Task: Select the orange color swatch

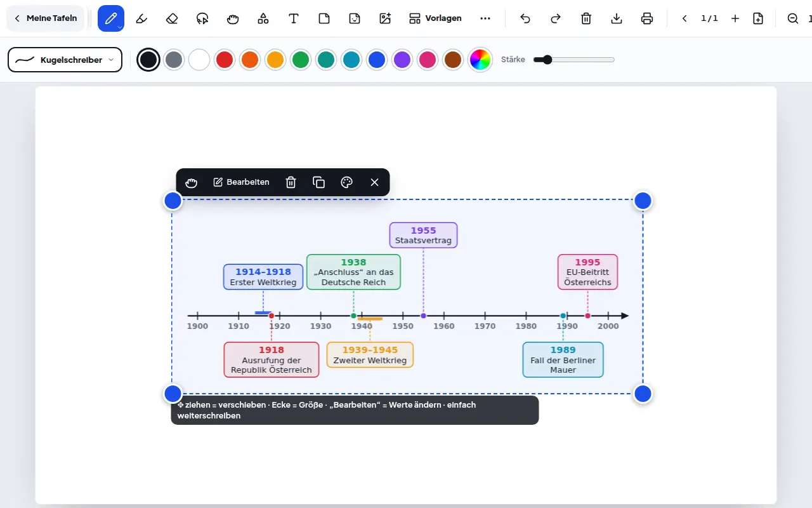Action: 250,60
